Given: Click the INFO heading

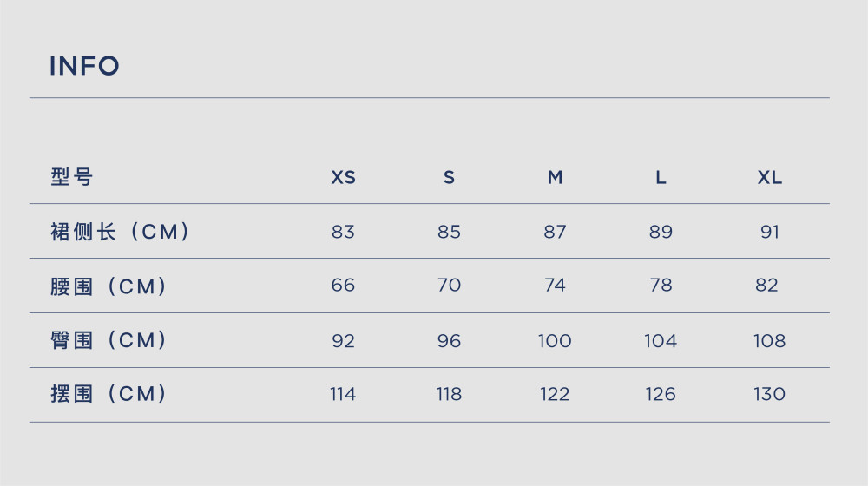Looking at the screenshot, I should (84, 66).
